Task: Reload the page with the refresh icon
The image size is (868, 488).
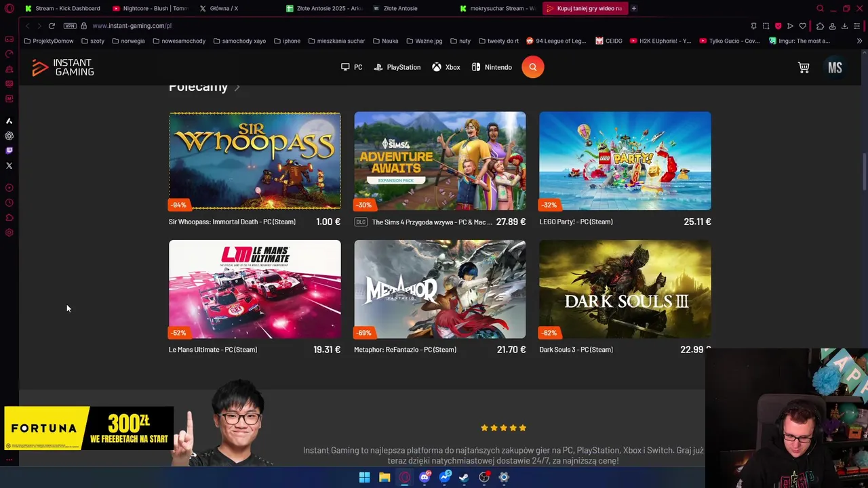Action: pyautogui.click(x=52, y=26)
